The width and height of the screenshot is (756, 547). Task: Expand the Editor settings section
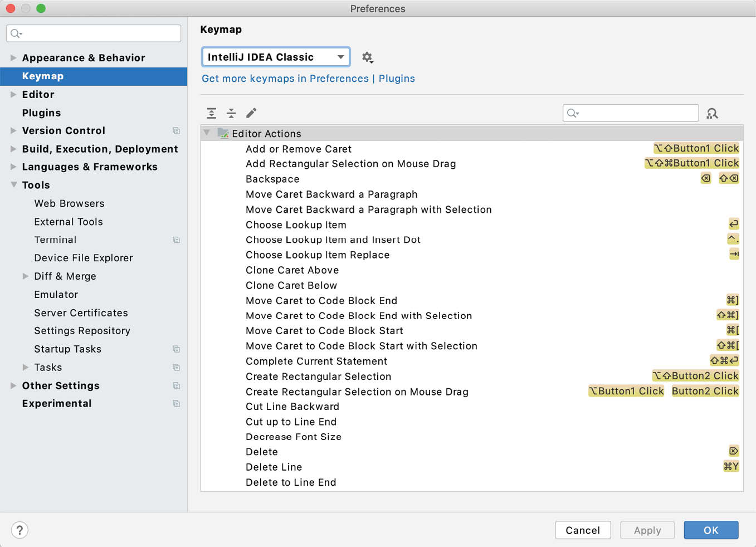(x=13, y=94)
